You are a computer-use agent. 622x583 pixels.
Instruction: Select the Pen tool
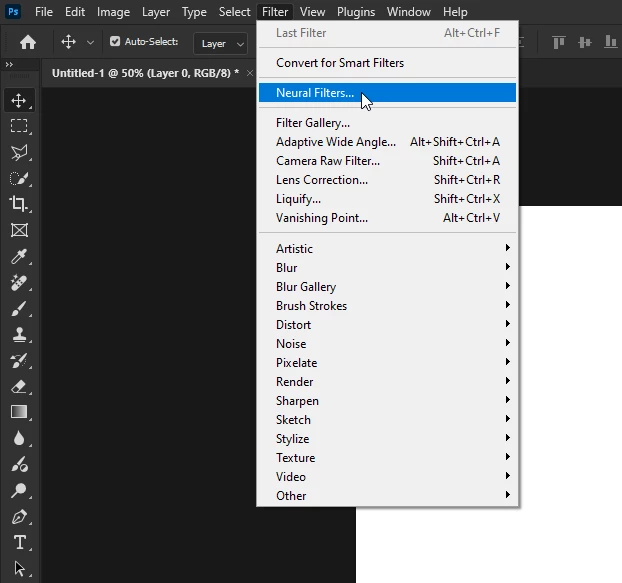pyautogui.click(x=19, y=517)
